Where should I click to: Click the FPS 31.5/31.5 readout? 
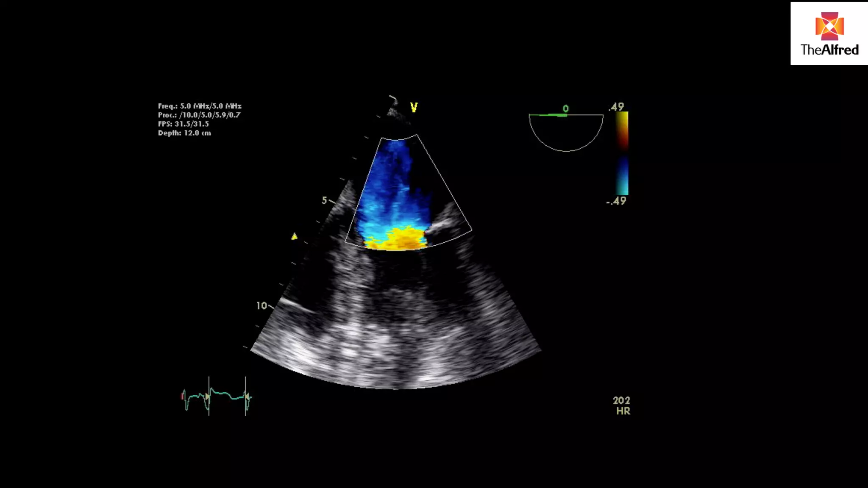click(x=183, y=124)
